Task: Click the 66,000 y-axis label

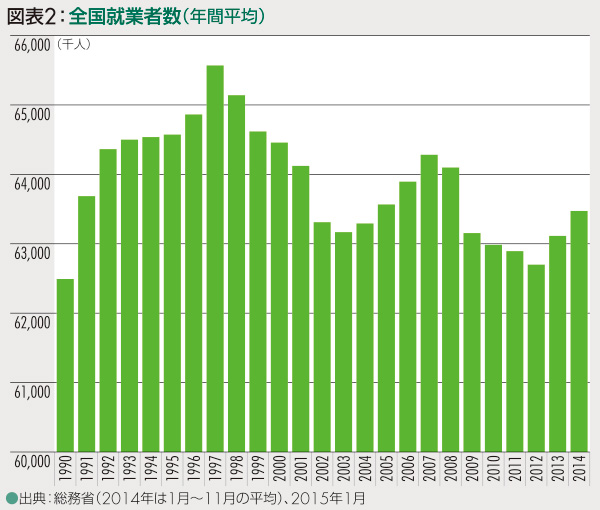Action: [31, 46]
